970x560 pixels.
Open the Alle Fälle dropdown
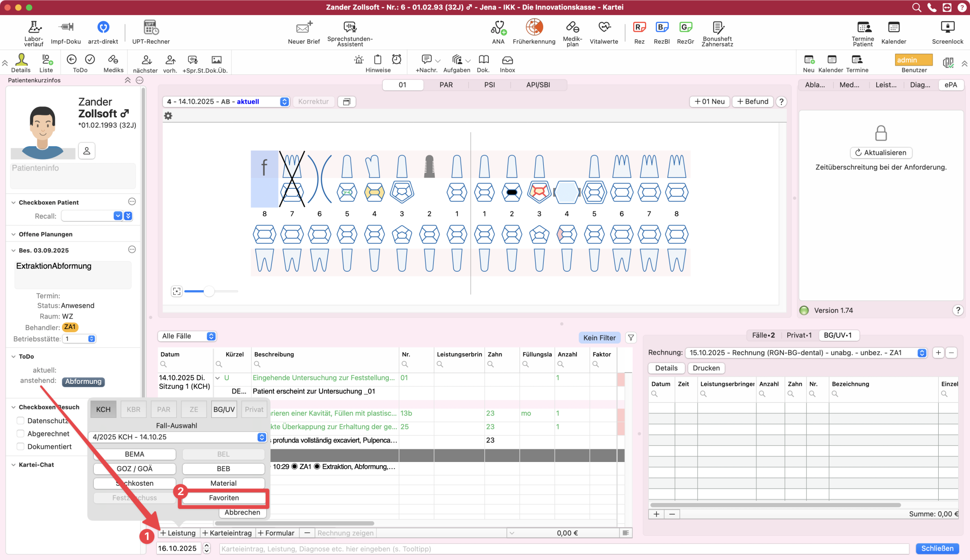[188, 336]
